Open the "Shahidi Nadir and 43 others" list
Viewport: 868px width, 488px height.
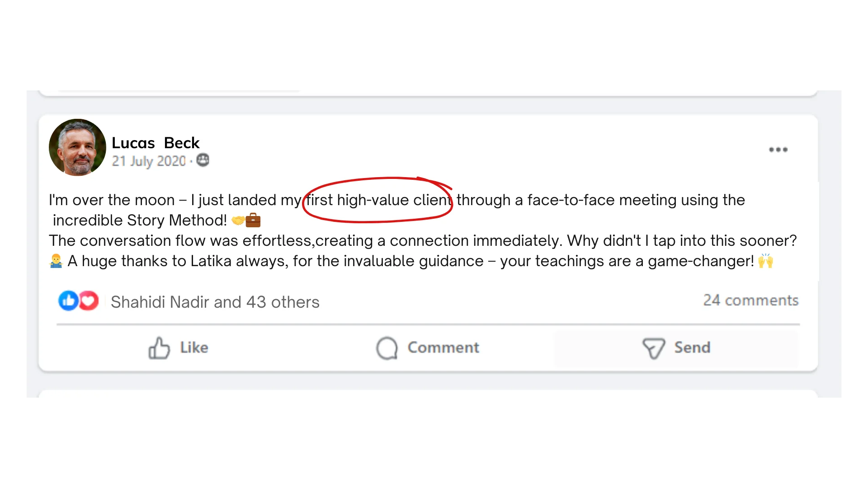pyautogui.click(x=215, y=302)
